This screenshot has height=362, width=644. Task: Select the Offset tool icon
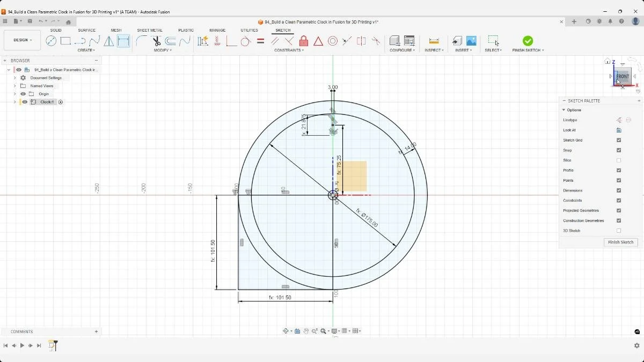coord(170,41)
